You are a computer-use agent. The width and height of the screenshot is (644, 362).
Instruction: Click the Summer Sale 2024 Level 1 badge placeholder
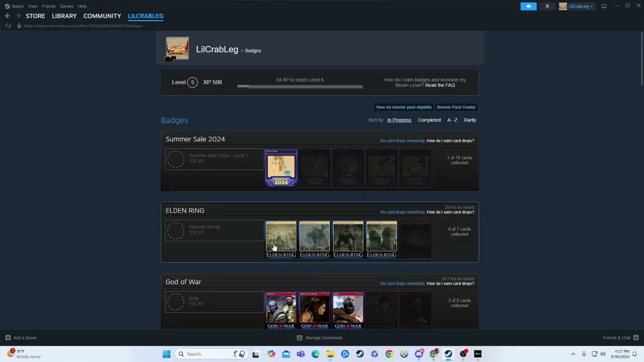pos(214,159)
